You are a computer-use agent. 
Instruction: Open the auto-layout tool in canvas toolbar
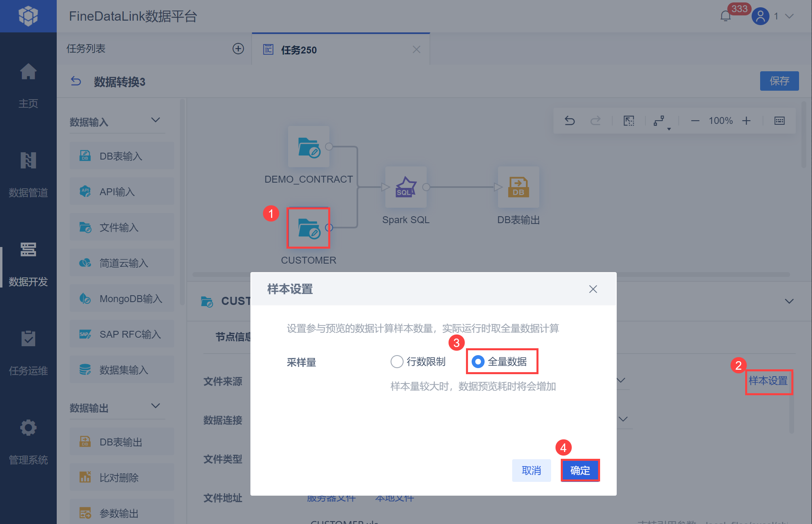click(660, 121)
